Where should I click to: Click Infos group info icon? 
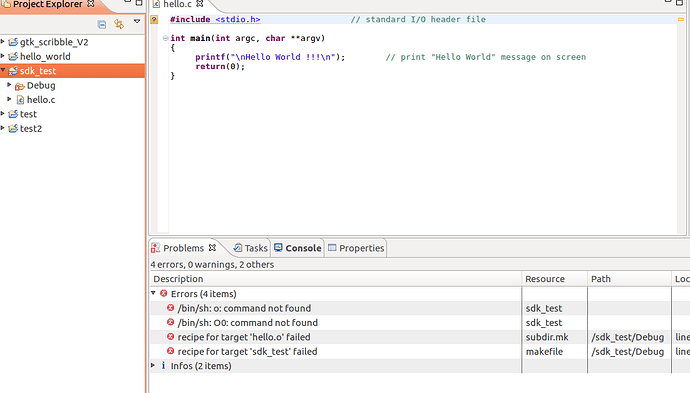point(164,365)
